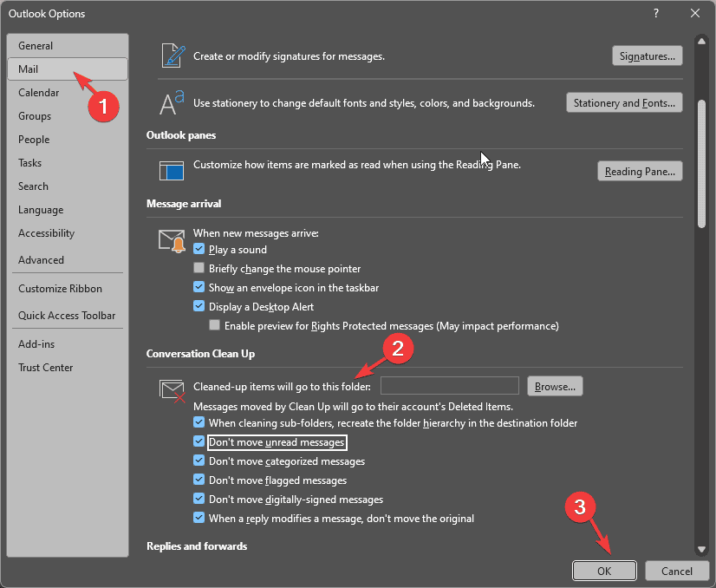Open the Calendar options category
The height and width of the screenshot is (588, 716).
coord(39,93)
